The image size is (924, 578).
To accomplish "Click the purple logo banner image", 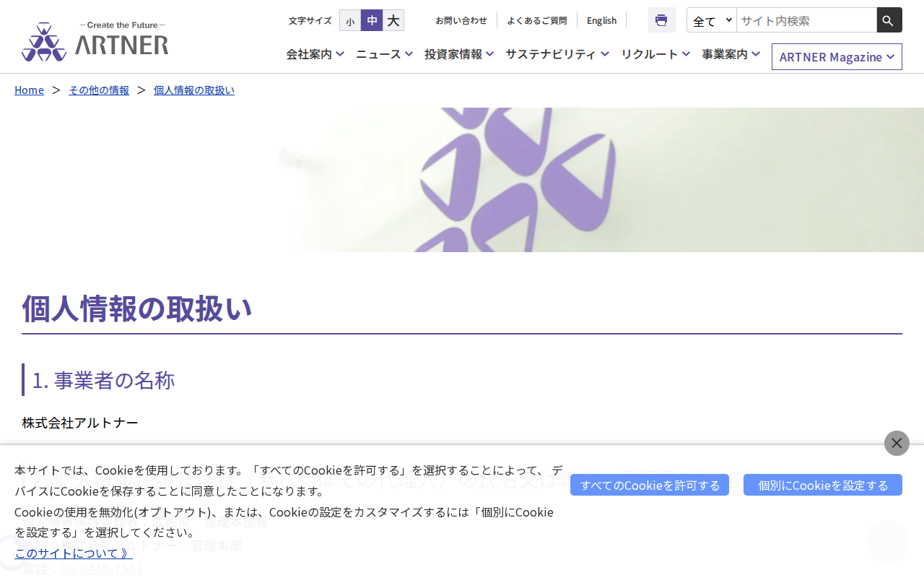I will tap(462, 180).
